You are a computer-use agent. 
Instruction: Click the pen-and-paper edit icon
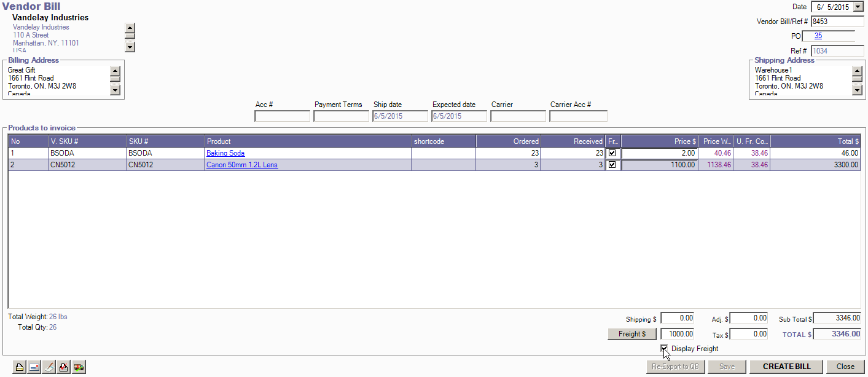49,367
